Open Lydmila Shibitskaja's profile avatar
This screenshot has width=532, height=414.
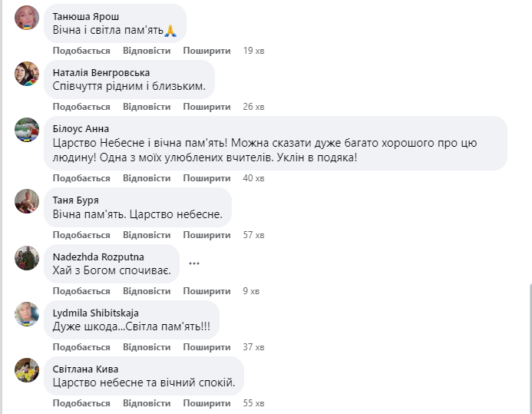(x=27, y=314)
